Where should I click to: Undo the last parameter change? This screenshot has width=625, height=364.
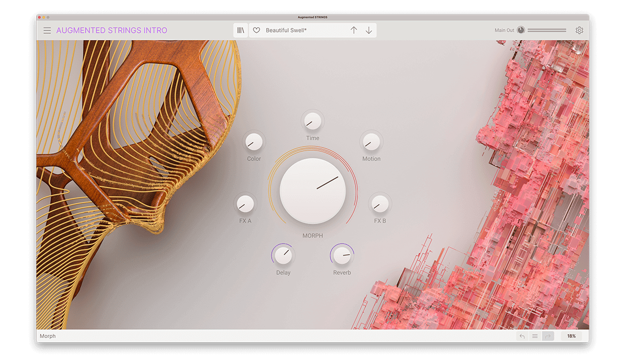click(522, 336)
